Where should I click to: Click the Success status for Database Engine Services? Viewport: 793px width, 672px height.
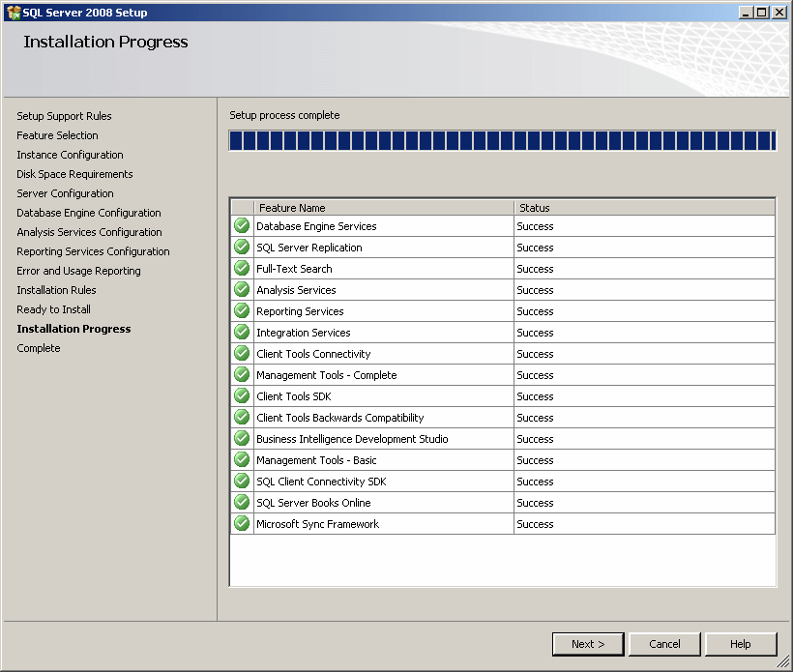535,226
